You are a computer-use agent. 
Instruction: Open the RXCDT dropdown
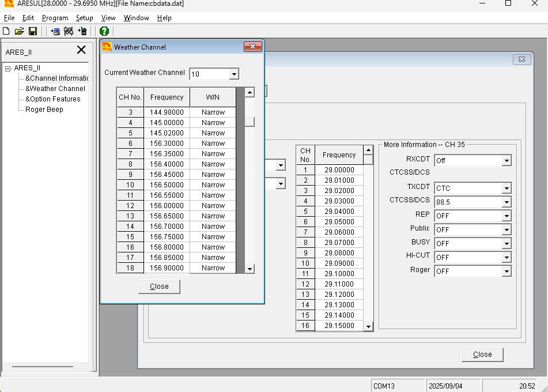pos(507,160)
